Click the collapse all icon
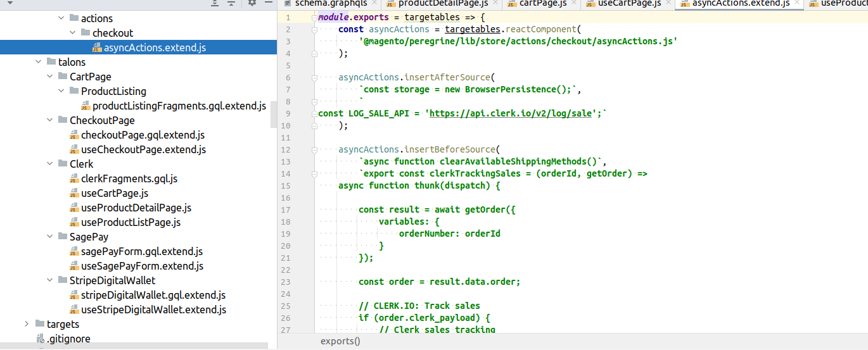 pyautogui.click(x=231, y=3)
